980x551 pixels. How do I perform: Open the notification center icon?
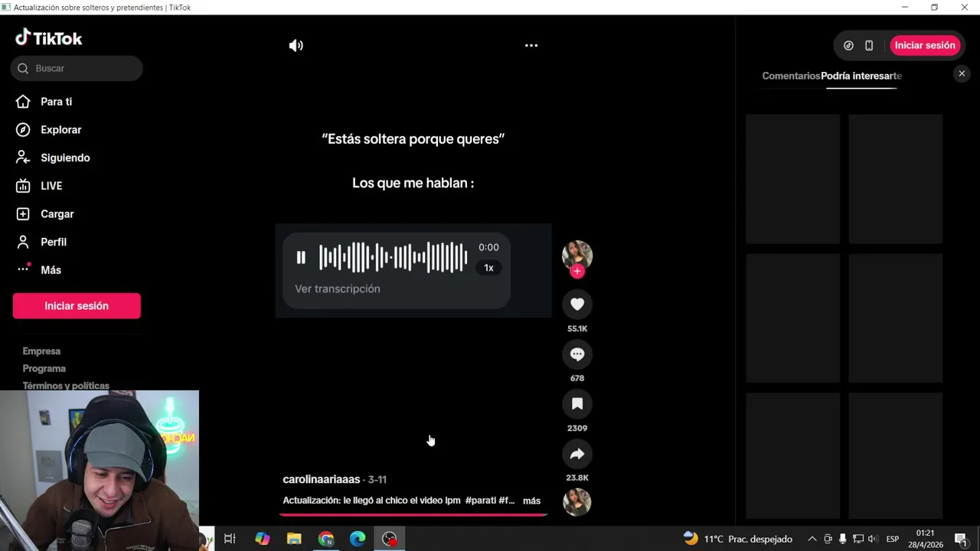pyautogui.click(x=961, y=539)
